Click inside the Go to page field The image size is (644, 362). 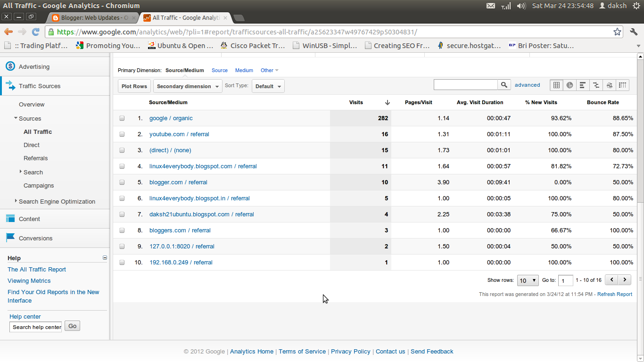point(565,280)
